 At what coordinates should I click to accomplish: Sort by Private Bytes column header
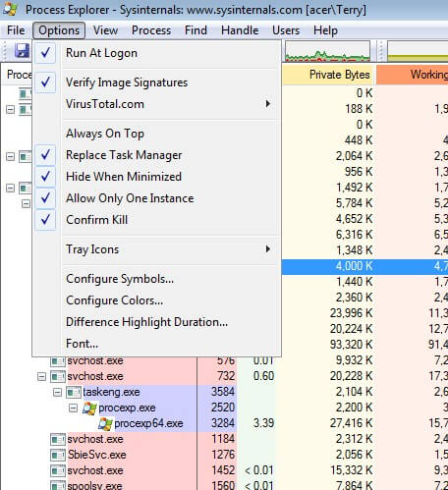click(x=328, y=75)
